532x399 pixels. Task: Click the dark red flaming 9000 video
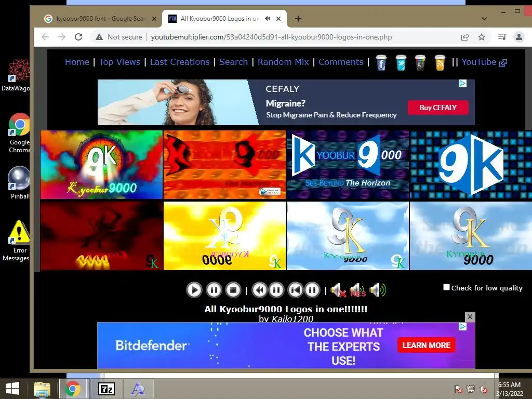click(101, 236)
